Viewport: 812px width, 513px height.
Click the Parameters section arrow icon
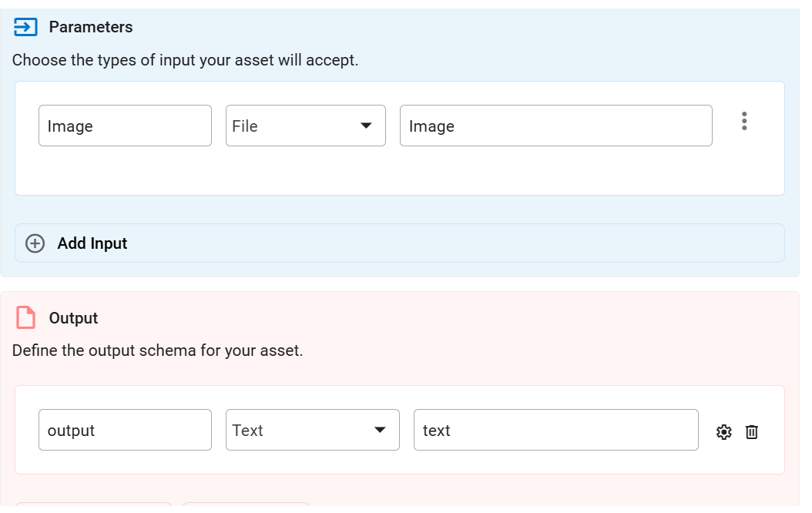tap(25, 28)
